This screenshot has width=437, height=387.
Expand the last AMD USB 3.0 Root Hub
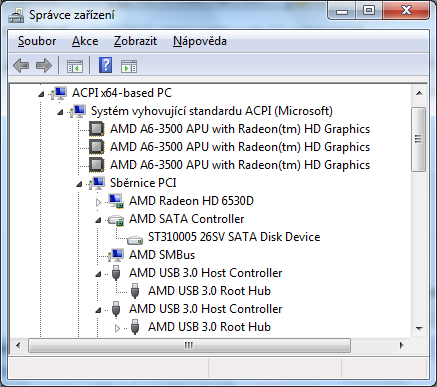pyautogui.click(x=117, y=328)
